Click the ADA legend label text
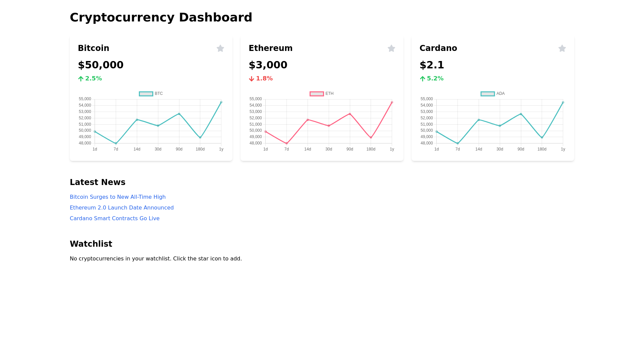Screen dimensions: 644x362 500,94
